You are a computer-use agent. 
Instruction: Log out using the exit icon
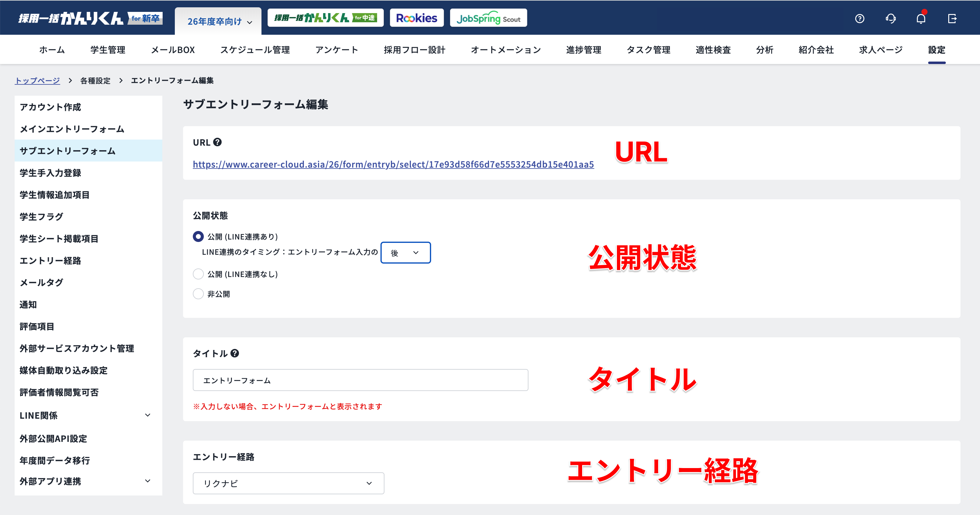952,18
